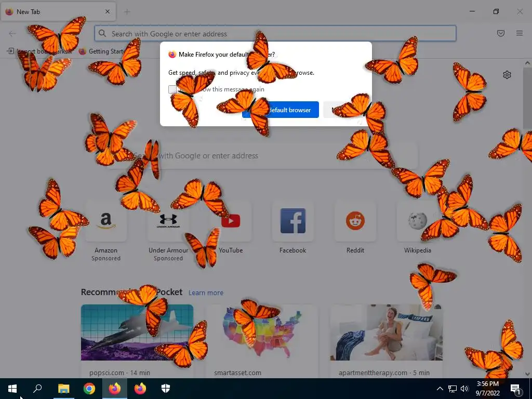Click the Facebook shortcut label

(x=293, y=250)
